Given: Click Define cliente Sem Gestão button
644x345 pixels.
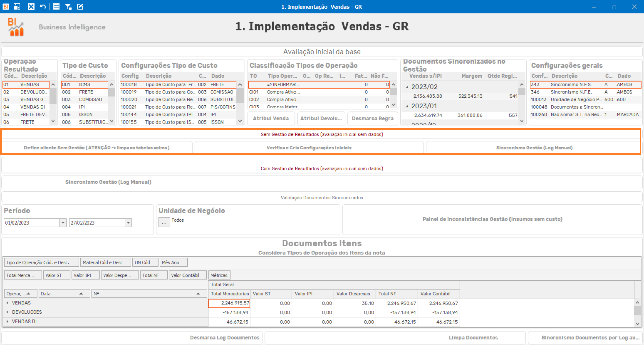Looking at the screenshot, I should tap(97, 148).
